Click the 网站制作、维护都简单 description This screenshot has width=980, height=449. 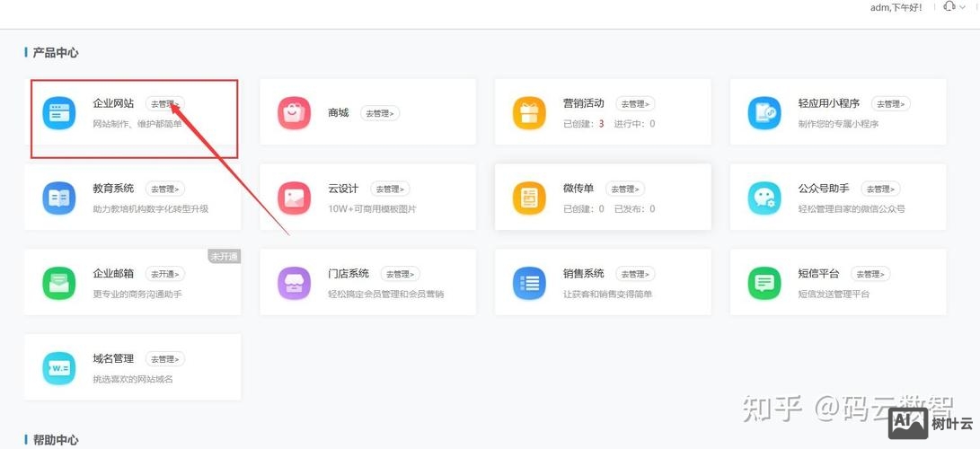pyautogui.click(x=137, y=124)
